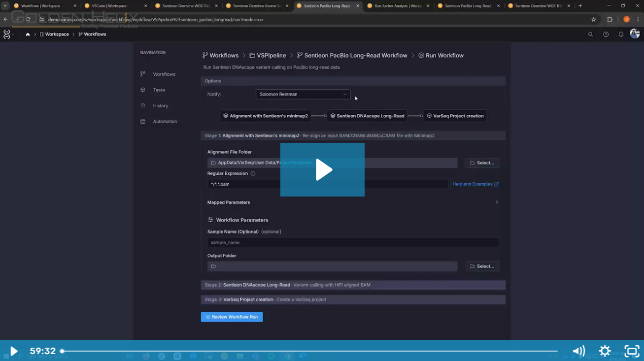Screen dimensions: 644x361
Task: Switch to Run Archer Analysis browser tab
Action: tap(398, 6)
